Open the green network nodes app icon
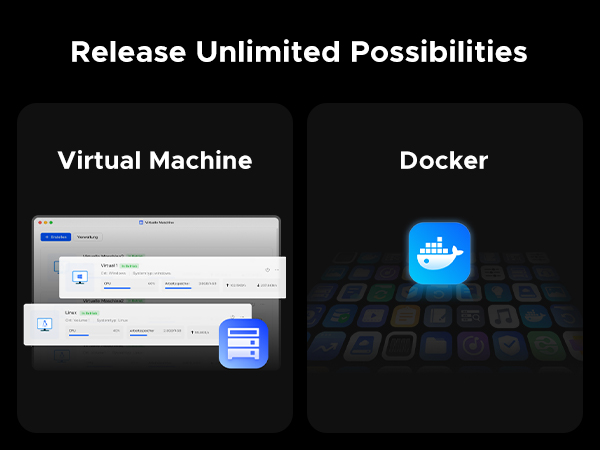Image resolution: width=600 pixels, height=450 pixels. coord(546,346)
